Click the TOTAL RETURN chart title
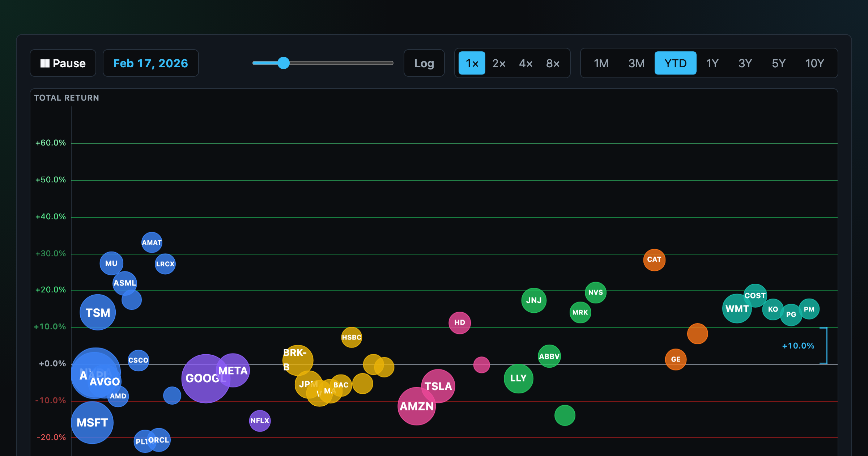Image resolution: width=868 pixels, height=456 pixels. pyautogui.click(x=67, y=98)
